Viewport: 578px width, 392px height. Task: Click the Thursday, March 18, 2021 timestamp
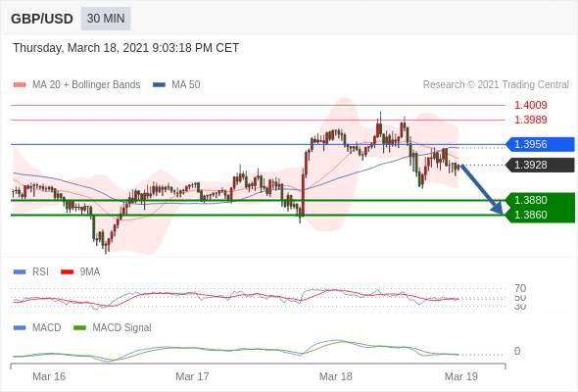[125, 48]
